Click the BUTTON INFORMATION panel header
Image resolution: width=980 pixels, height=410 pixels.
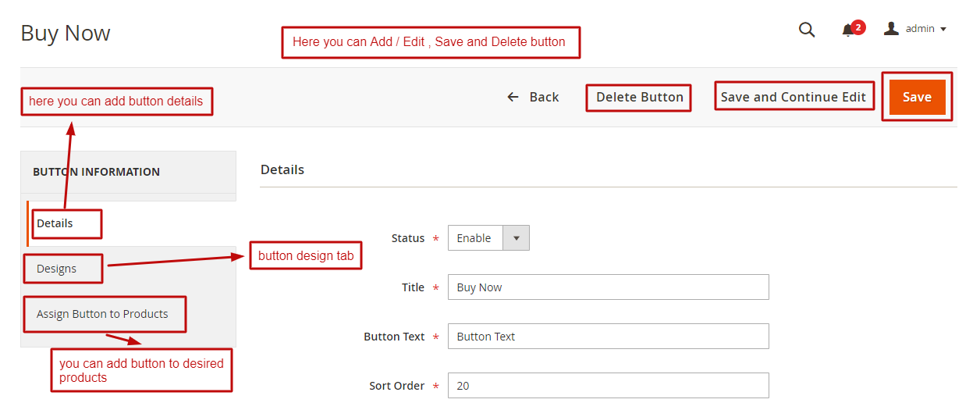[x=96, y=172]
